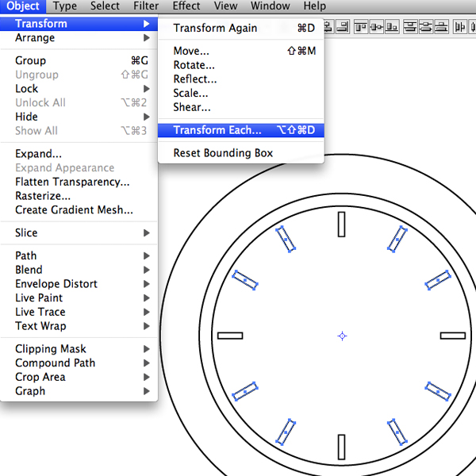Image resolution: width=476 pixels, height=476 pixels.
Task: Highlight the Transform menu entry
Action: pos(79,24)
